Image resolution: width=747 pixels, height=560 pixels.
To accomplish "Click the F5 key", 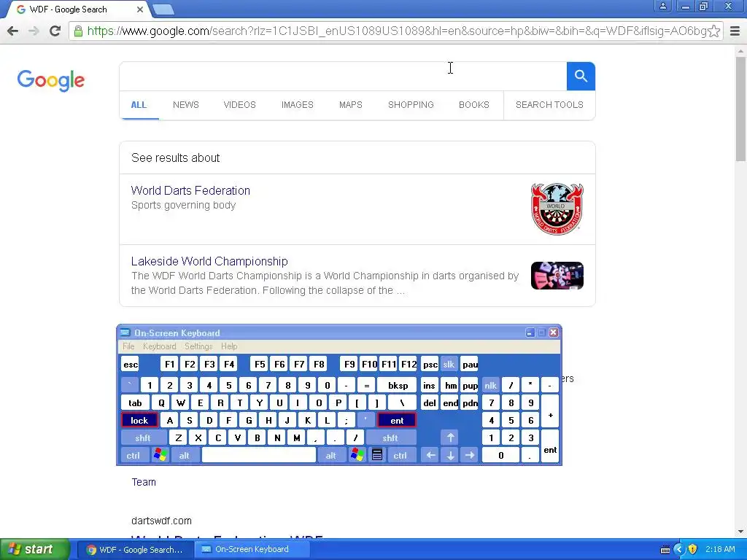I will [260, 365].
